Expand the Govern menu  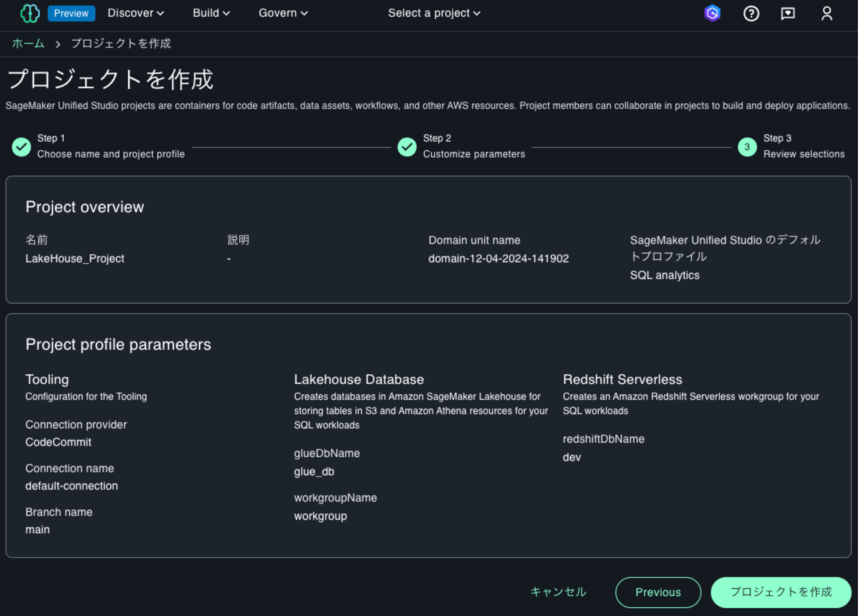point(283,13)
